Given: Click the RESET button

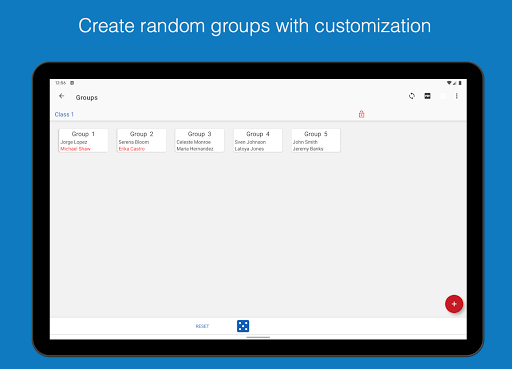Looking at the screenshot, I should (x=202, y=326).
